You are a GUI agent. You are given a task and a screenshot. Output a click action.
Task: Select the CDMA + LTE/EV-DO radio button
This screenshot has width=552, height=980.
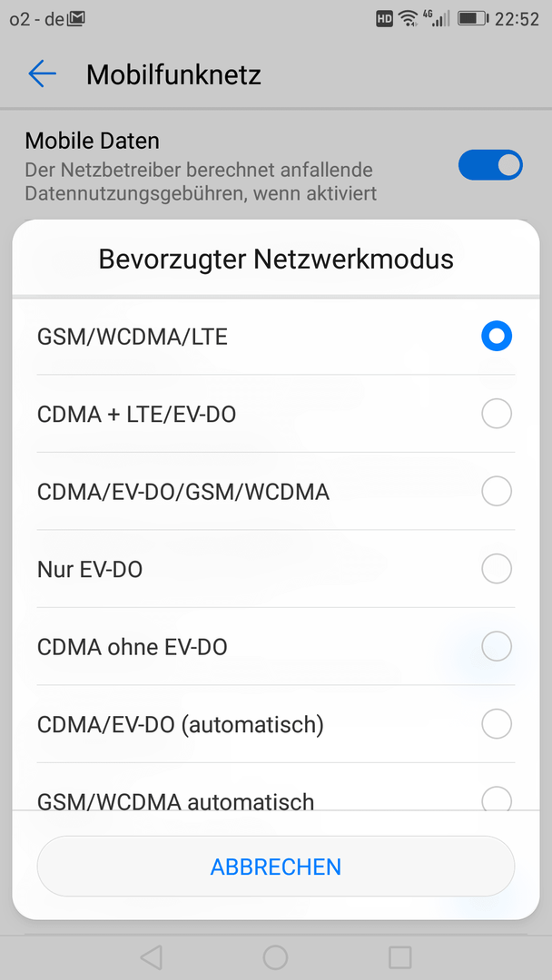(x=497, y=414)
